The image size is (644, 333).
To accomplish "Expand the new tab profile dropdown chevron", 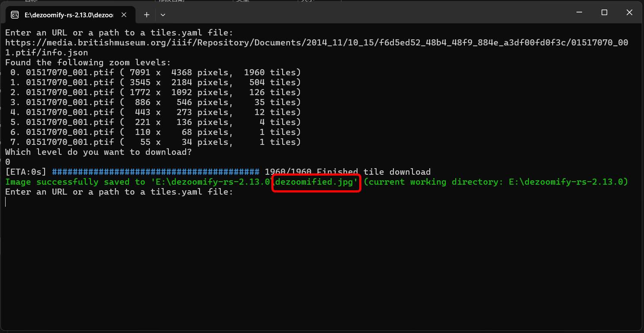I will pyautogui.click(x=163, y=15).
